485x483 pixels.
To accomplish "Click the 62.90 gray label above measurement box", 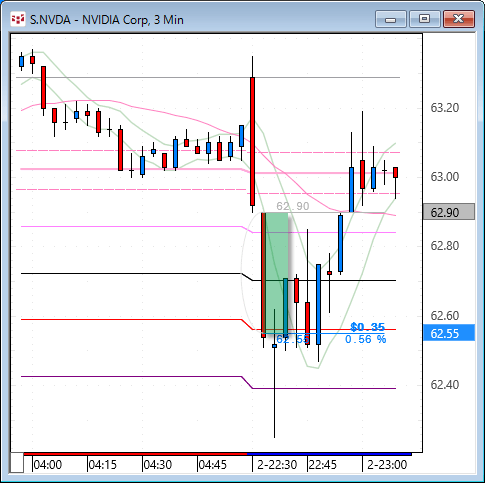I will point(293,206).
